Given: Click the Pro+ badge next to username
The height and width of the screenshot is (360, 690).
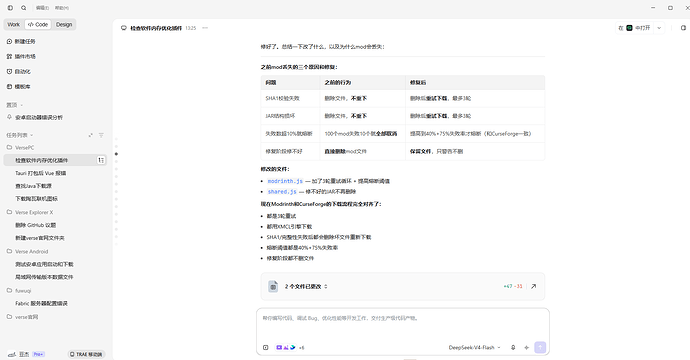Looking at the screenshot, I should click(38, 354).
